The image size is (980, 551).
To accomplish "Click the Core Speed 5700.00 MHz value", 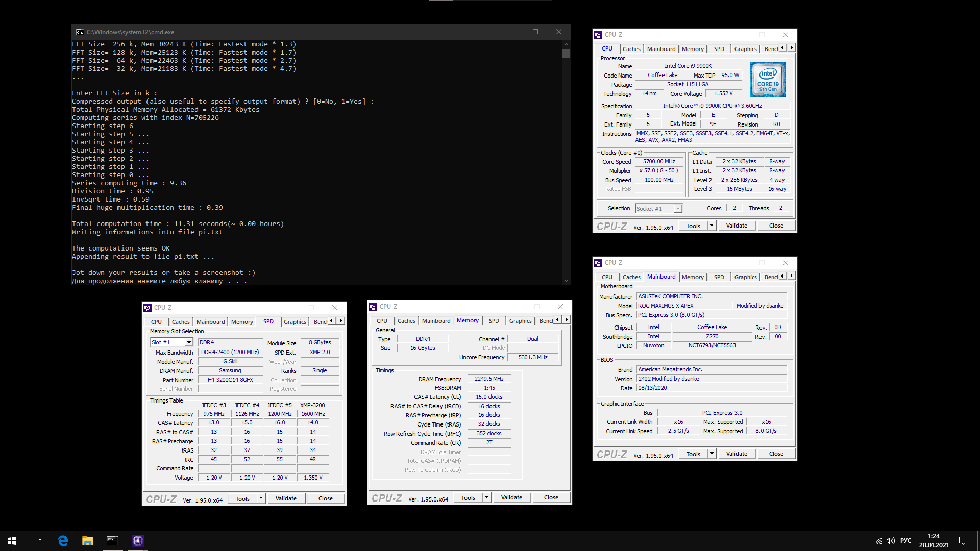I will click(659, 161).
